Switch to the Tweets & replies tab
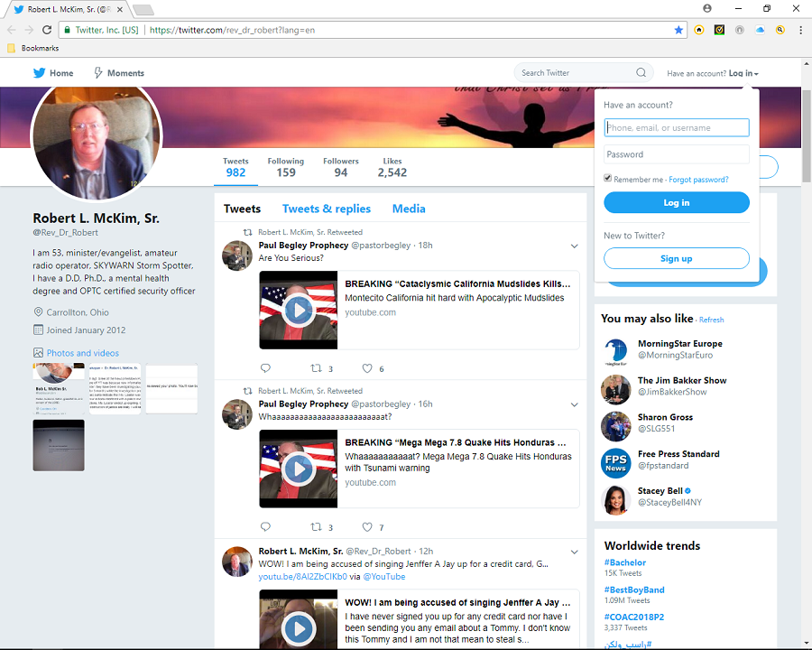This screenshot has width=812, height=650. pyautogui.click(x=327, y=209)
